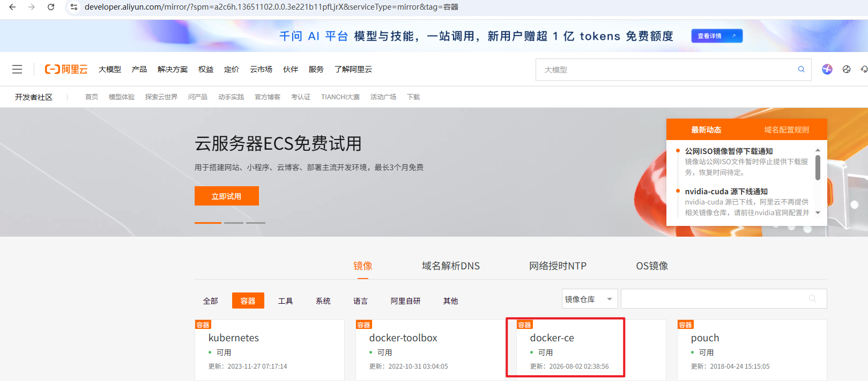Open the 服务 navigation menu
868x381 pixels.
(316, 69)
